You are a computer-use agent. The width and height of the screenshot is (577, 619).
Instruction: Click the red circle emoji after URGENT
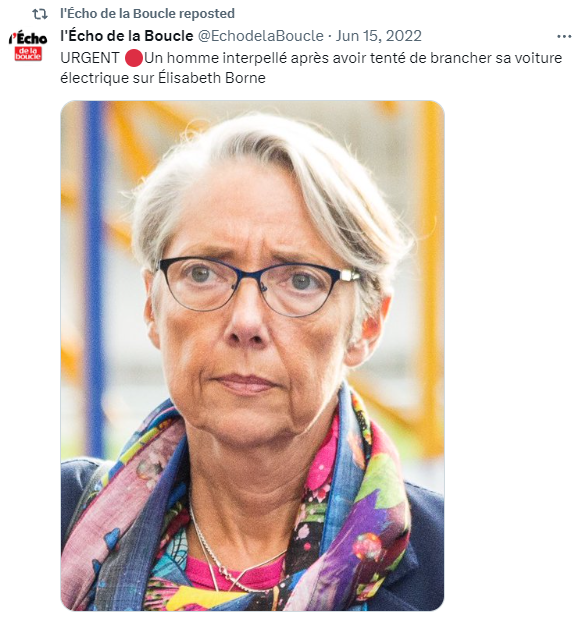[x=133, y=58]
